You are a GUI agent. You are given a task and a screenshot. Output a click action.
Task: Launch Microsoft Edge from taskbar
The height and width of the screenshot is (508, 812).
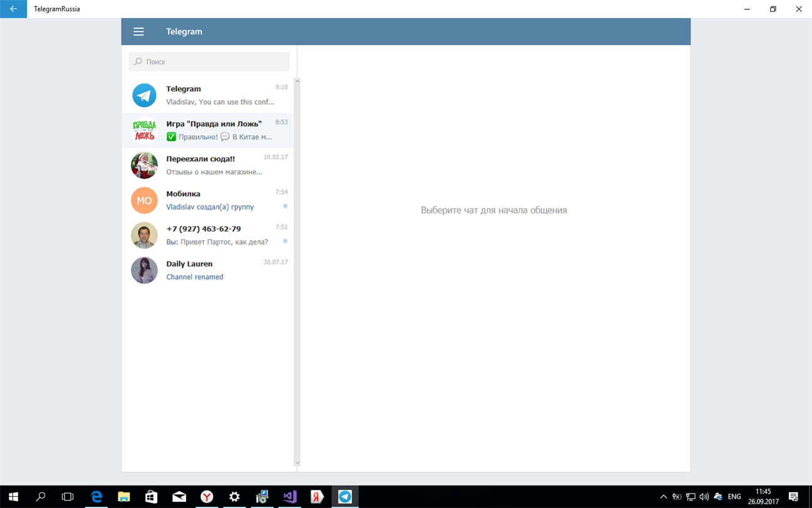(96, 497)
